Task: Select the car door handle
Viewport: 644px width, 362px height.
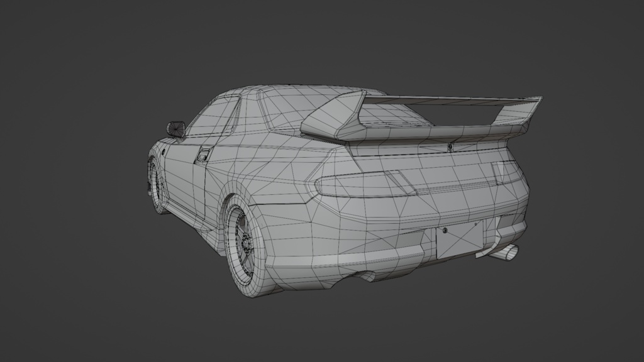Action: coord(203,155)
